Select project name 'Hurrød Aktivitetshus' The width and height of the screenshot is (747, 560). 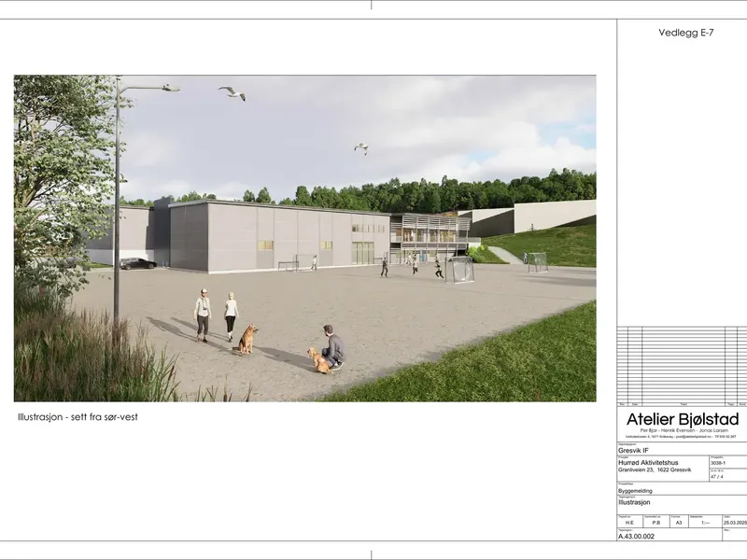[x=648, y=462]
